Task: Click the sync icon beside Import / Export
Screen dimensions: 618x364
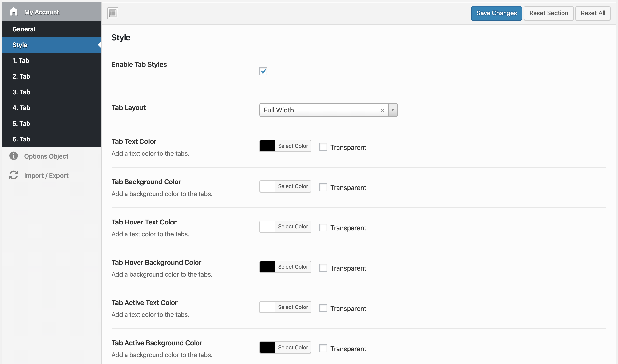Action: point(14,175)
